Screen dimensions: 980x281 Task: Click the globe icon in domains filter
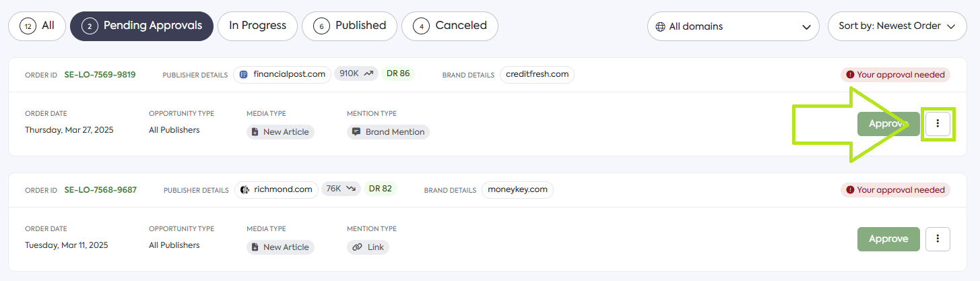coord(660,27)
